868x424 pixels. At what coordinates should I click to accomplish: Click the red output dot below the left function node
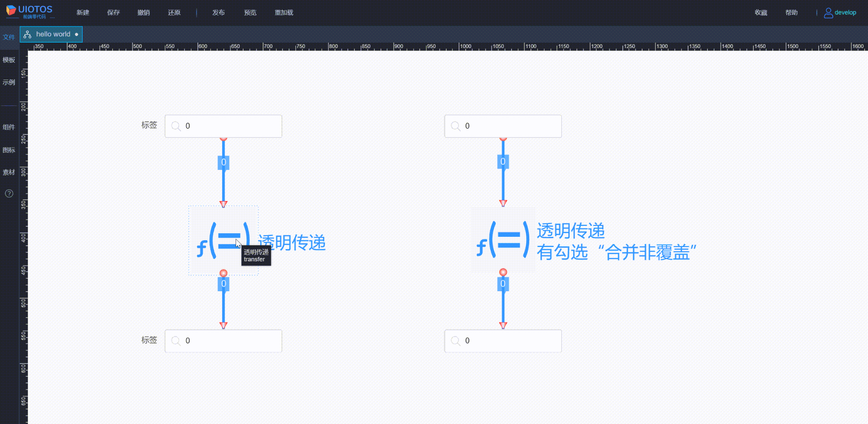coord(223,273)
